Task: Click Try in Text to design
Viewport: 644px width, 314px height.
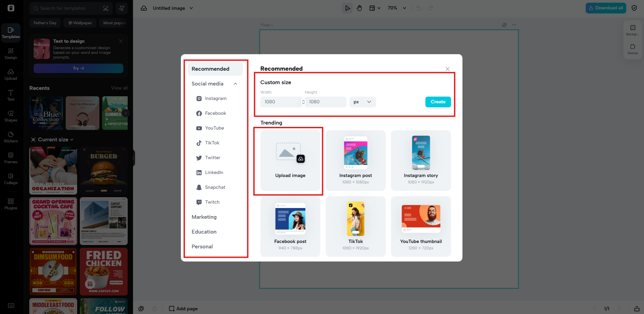Action: 78,68
